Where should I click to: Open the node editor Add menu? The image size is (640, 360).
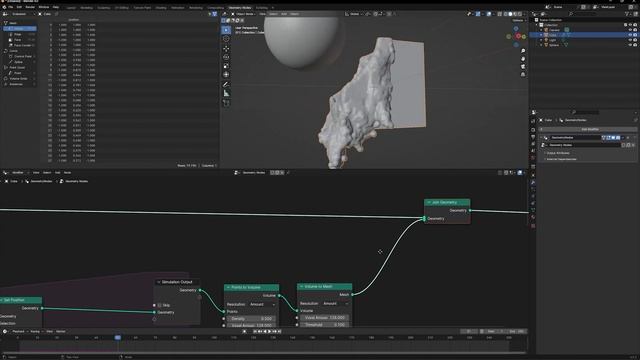click(58, 173)
